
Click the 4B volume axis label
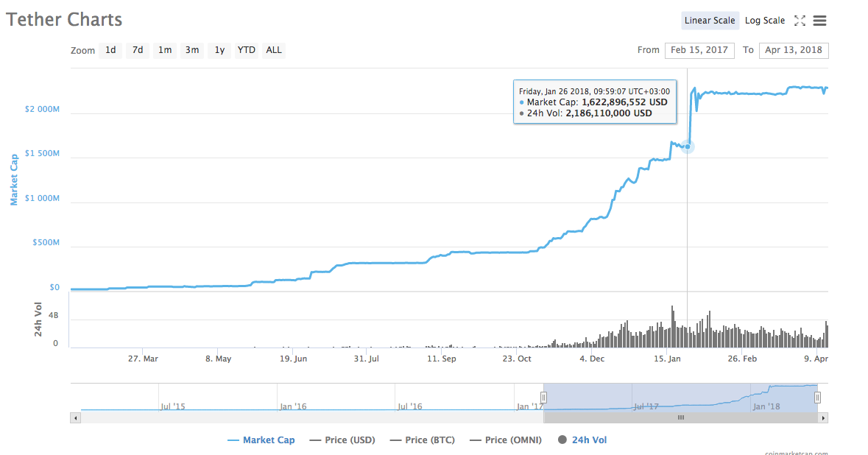(x=53, y=316)
